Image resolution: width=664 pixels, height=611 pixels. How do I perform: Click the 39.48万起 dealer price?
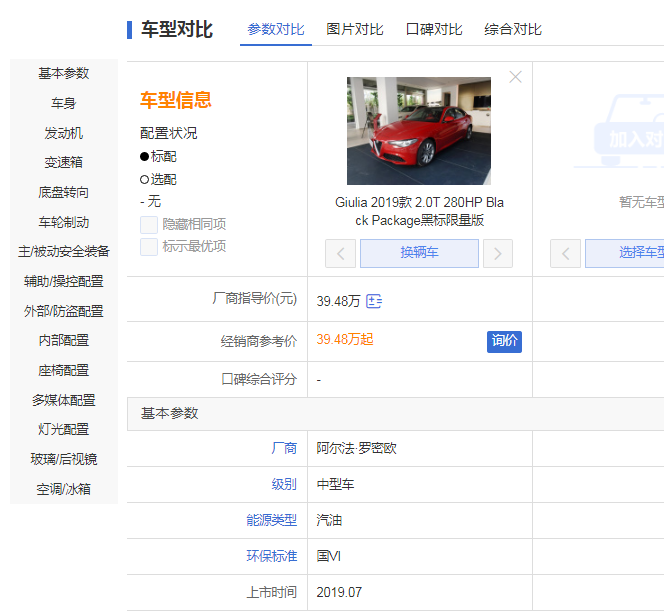coord(345,340)
